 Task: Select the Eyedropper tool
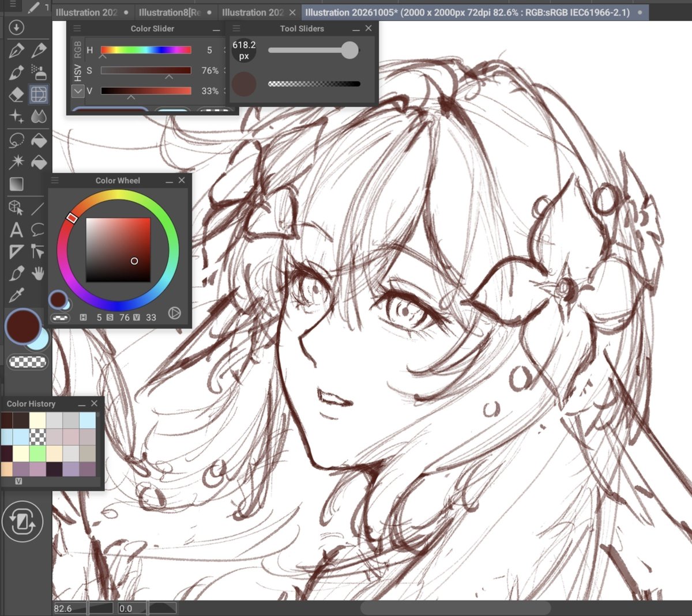(x=16, y=296)
